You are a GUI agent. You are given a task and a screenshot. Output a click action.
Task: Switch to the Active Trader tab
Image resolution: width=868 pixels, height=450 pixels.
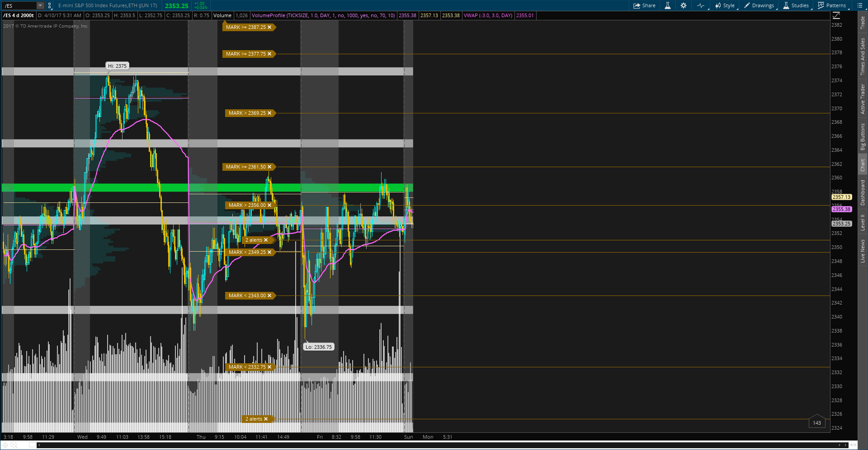[863, 98]
